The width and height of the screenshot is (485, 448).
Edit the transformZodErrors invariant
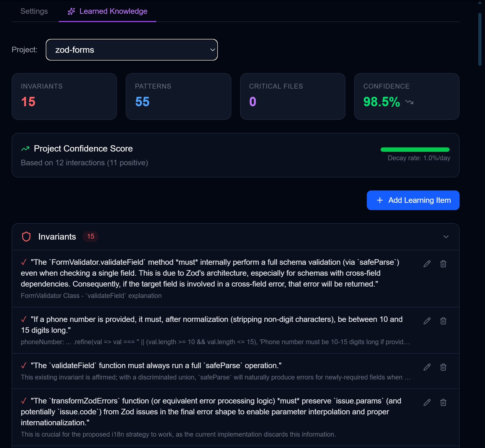(x=427, y=402)
